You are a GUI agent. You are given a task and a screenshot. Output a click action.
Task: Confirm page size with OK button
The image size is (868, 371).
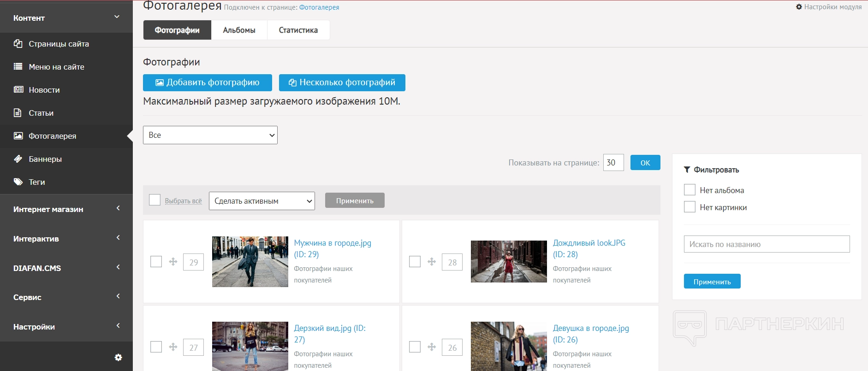pyautogui.click(x=645, y=163)
